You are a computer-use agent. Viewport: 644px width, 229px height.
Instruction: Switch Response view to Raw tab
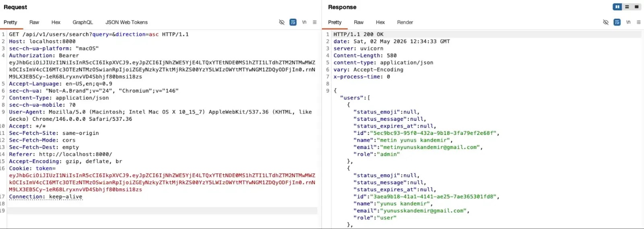(359, 22)
